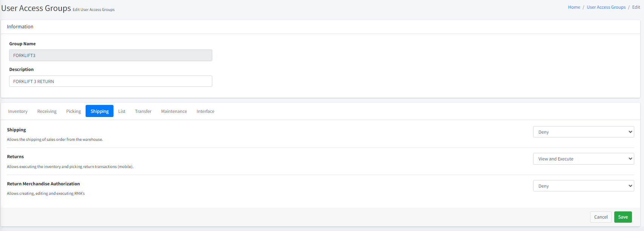
Task: Click the Group Name field
Action: tap(110, 55)
